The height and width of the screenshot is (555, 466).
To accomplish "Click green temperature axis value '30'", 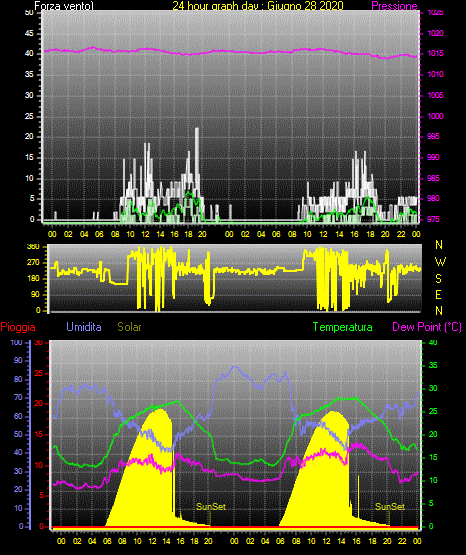I will click(433, 388).
